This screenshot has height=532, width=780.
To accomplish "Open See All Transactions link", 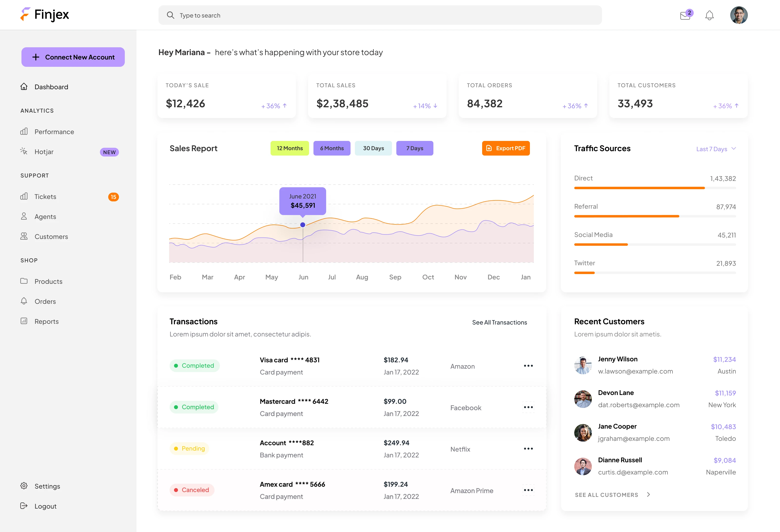I will (x=499, y=322).
